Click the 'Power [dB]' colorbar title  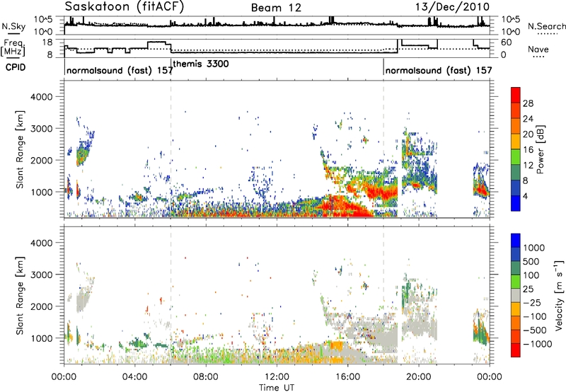tap(541, 149)
